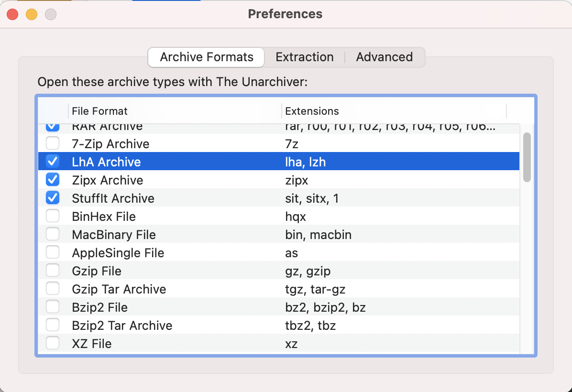
Task: Select the Bzip2 Tar Archive row
Action: [x=191, y=325]
